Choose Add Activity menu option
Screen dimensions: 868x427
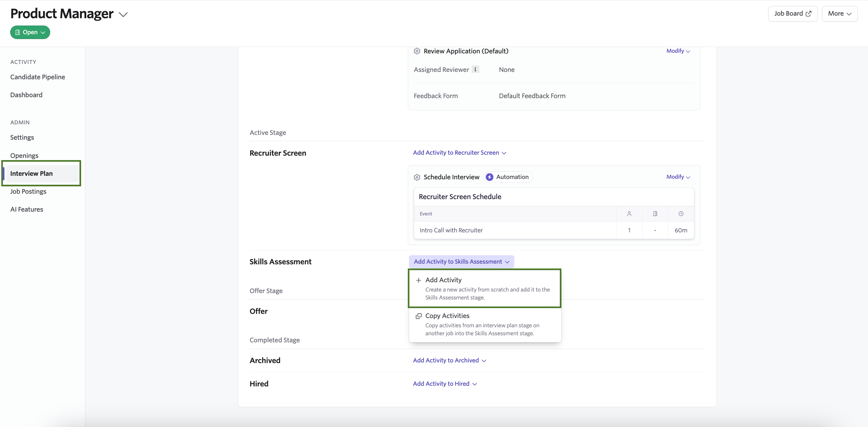484,288
